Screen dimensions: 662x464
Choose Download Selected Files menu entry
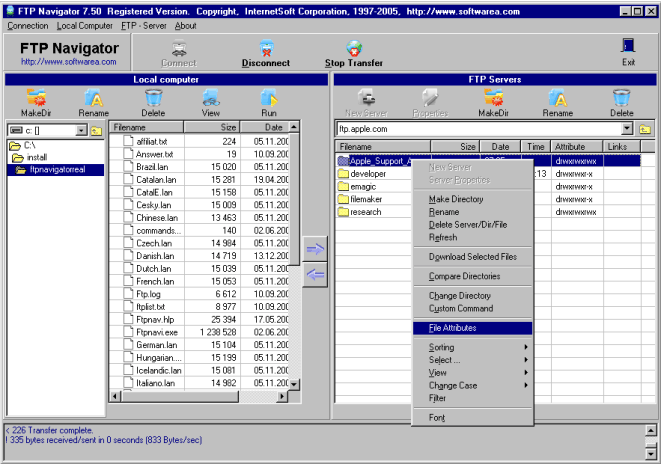[472, 256]
